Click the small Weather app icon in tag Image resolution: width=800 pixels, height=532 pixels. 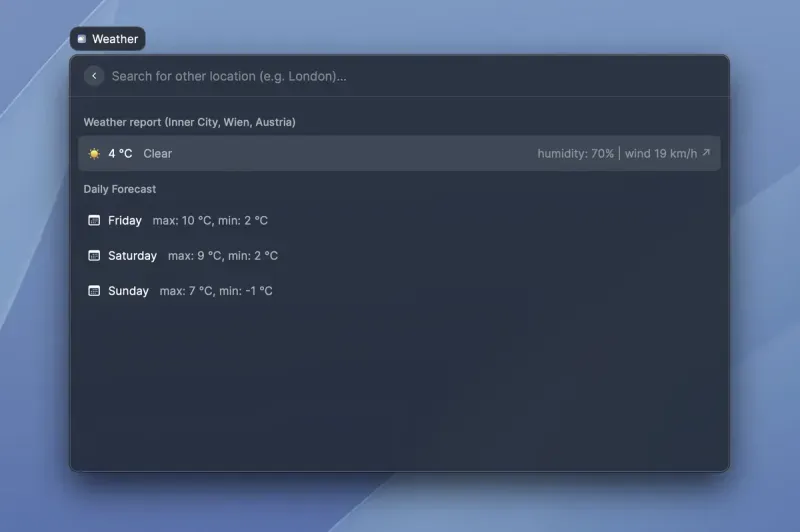tap(82, 39)
